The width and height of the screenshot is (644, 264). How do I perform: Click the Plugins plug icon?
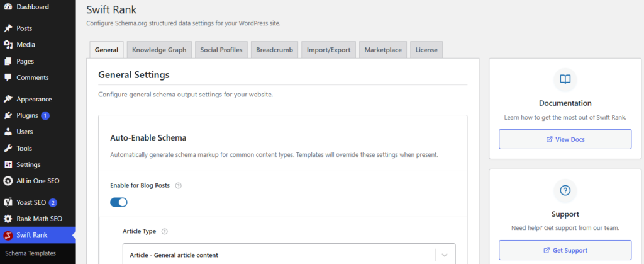coord(8,115)
